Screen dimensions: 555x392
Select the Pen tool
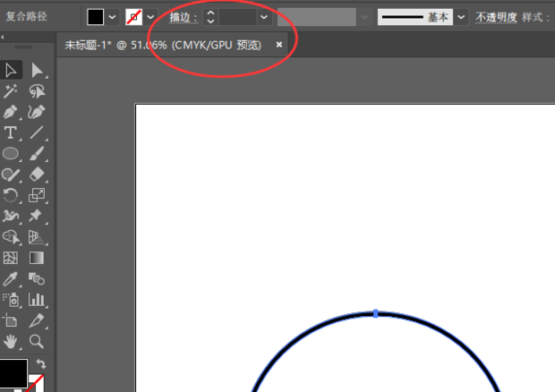point(11,112)
